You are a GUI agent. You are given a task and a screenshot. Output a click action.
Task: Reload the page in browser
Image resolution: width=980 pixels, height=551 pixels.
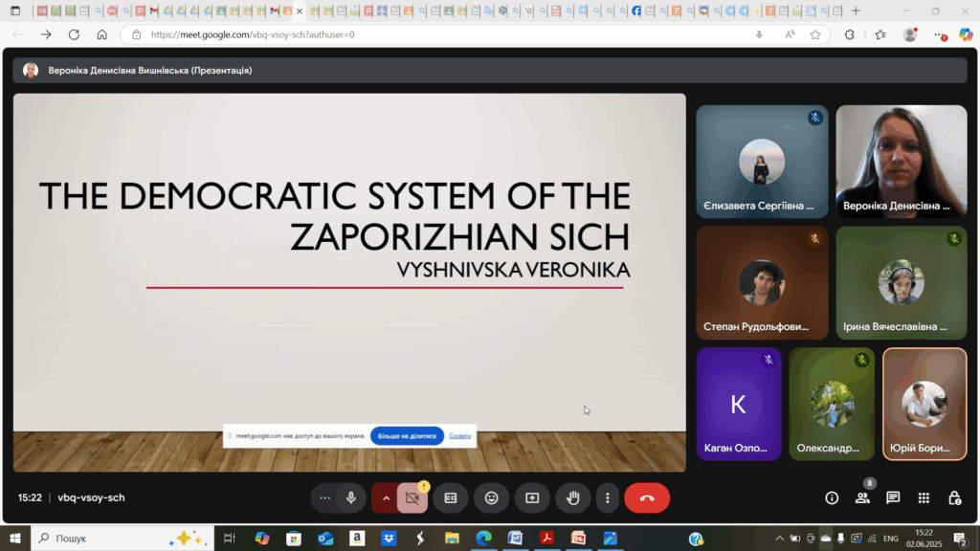pyautogui.click(x=74, y=34)
